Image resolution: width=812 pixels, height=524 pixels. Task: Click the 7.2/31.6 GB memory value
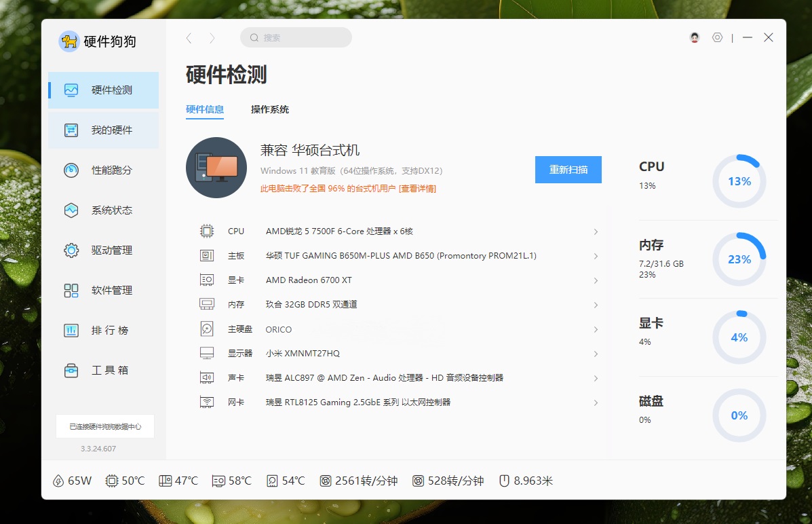661,264
